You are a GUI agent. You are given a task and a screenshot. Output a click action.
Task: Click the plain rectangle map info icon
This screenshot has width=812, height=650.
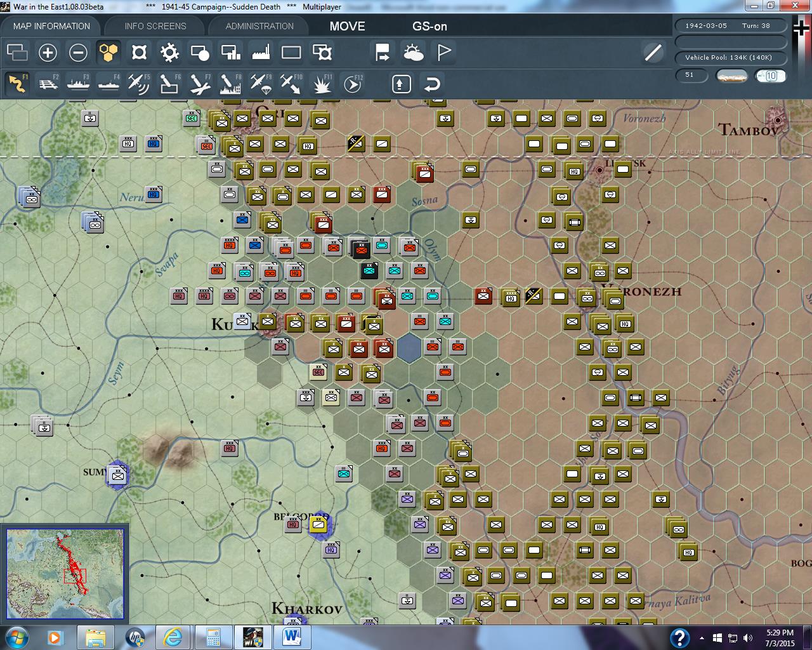(x=291, y=53)
